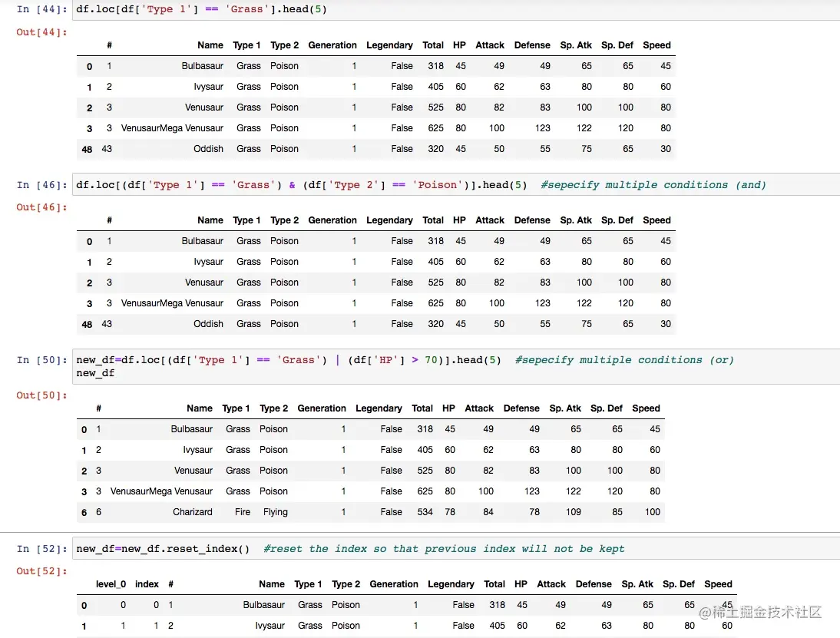The height and width of the screenshot is (638, 840).
Task: Click Bulbasaur name in Out[52] table
Action: 263,605
